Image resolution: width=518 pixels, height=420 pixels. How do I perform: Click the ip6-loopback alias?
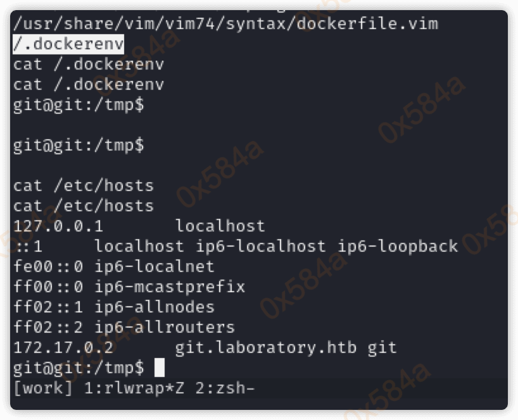(398, 246)
